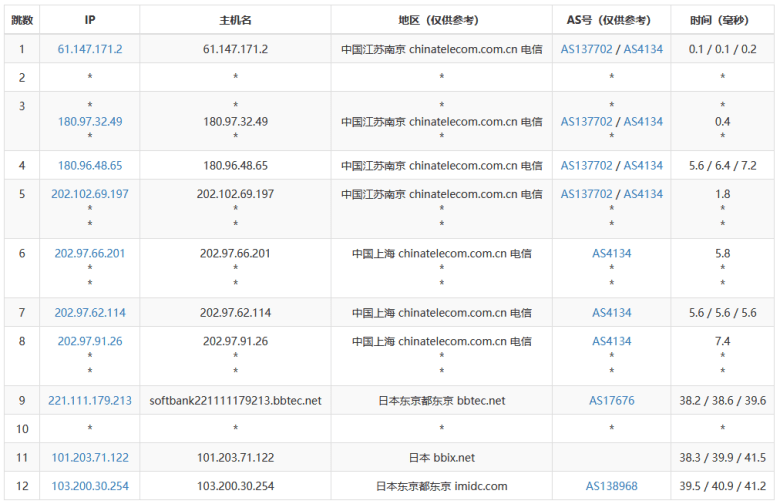Click the 主机名 column header
Viewport: 780px width, 504px height.
(x=236, y=19)
